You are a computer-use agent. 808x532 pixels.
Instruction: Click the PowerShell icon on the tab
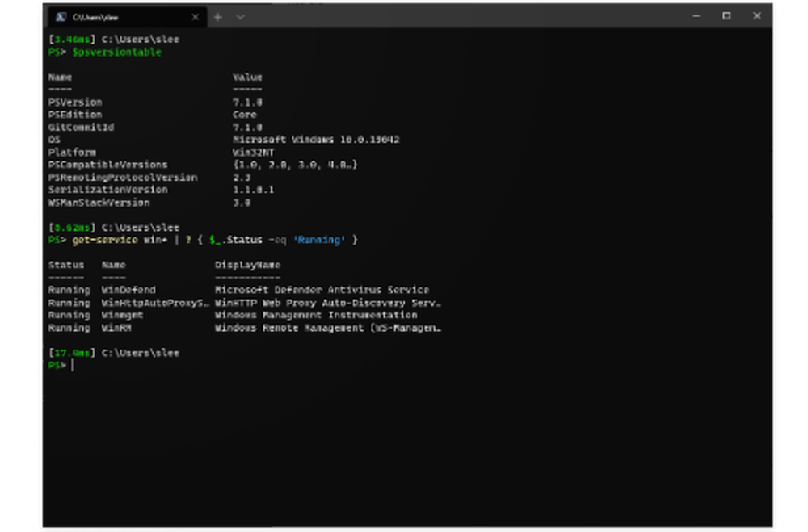point(61,17)
